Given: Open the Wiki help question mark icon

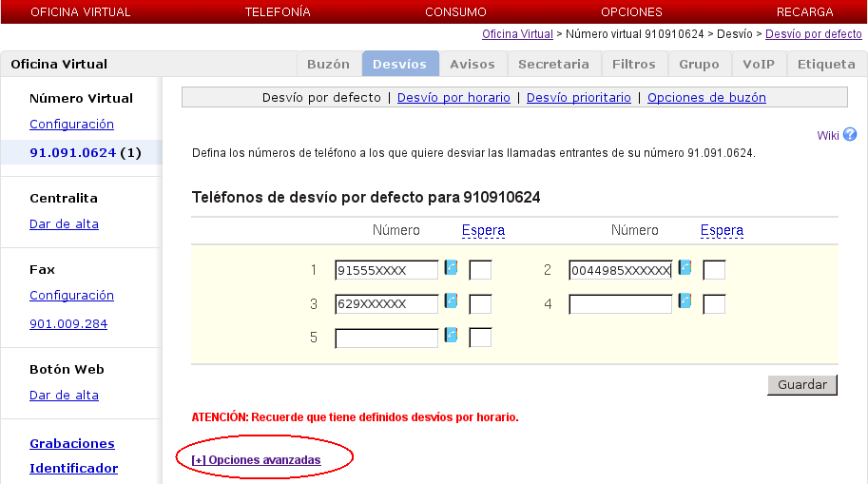Looking at the screenshot, I should (x=850, y=135).
